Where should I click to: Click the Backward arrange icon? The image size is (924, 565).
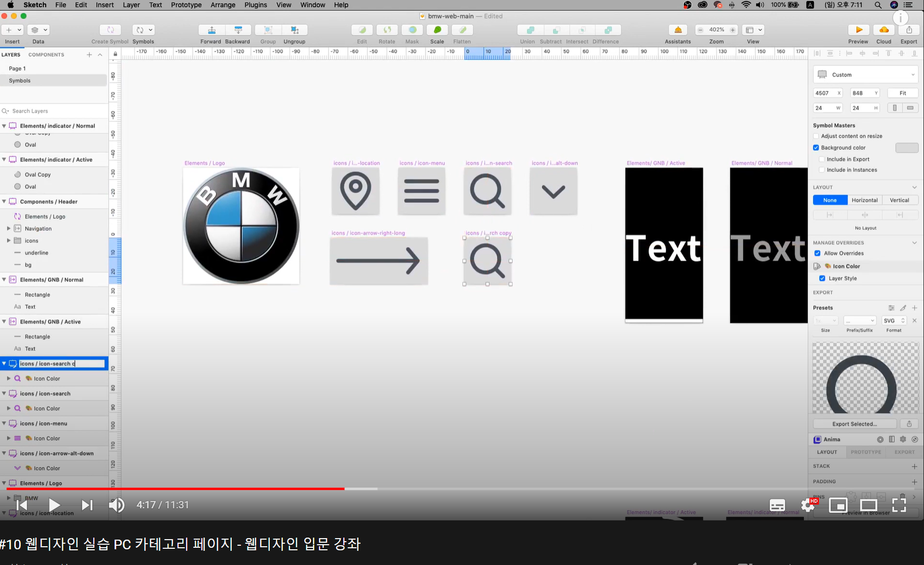238,30
